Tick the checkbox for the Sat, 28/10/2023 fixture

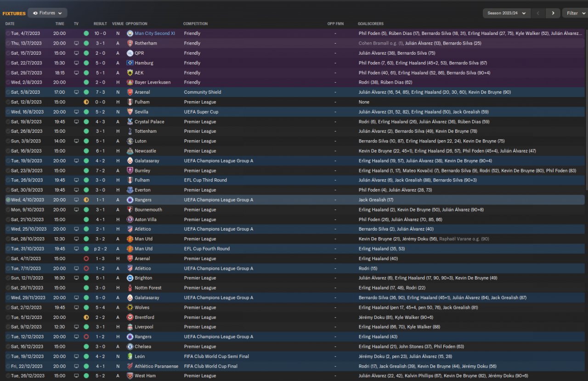[x=8, y=239]
